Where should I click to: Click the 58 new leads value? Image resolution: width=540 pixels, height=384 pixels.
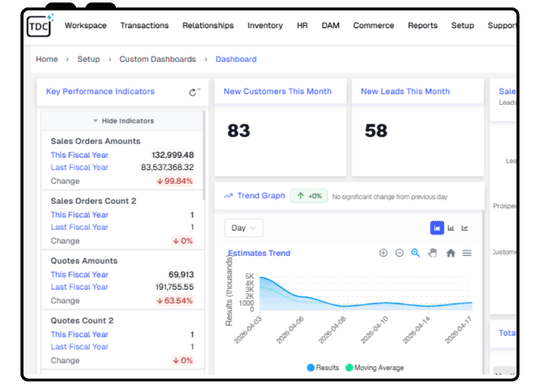pyautogui.click(x=376, y=131)
